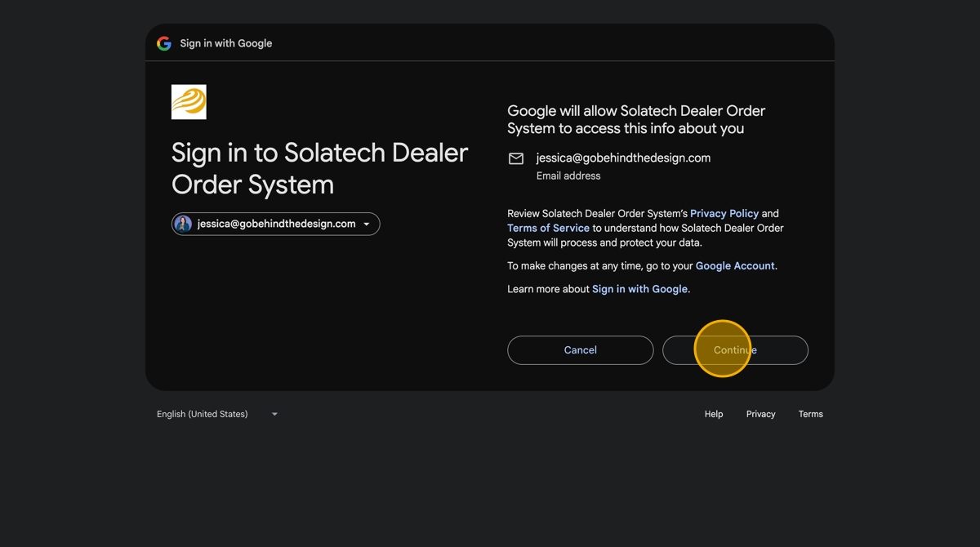
Task: Go to the Google Account link
Action: click(735, 265)
